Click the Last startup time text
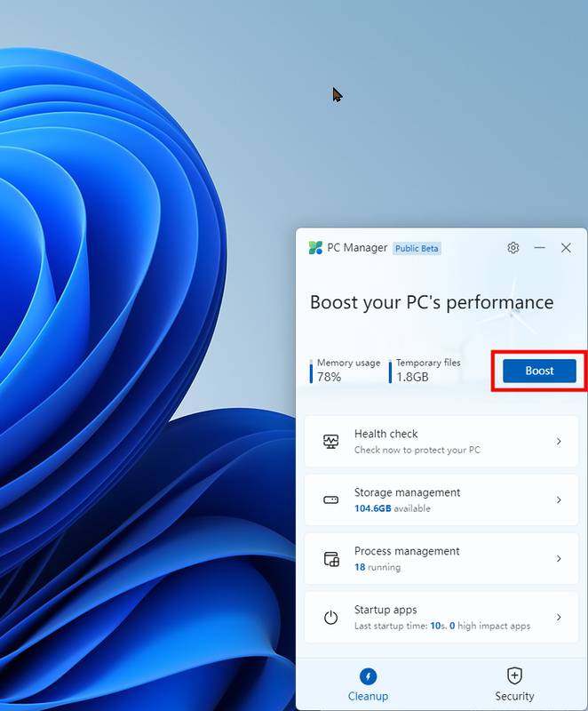The image size is (588, 711). [x=442, y=626]
